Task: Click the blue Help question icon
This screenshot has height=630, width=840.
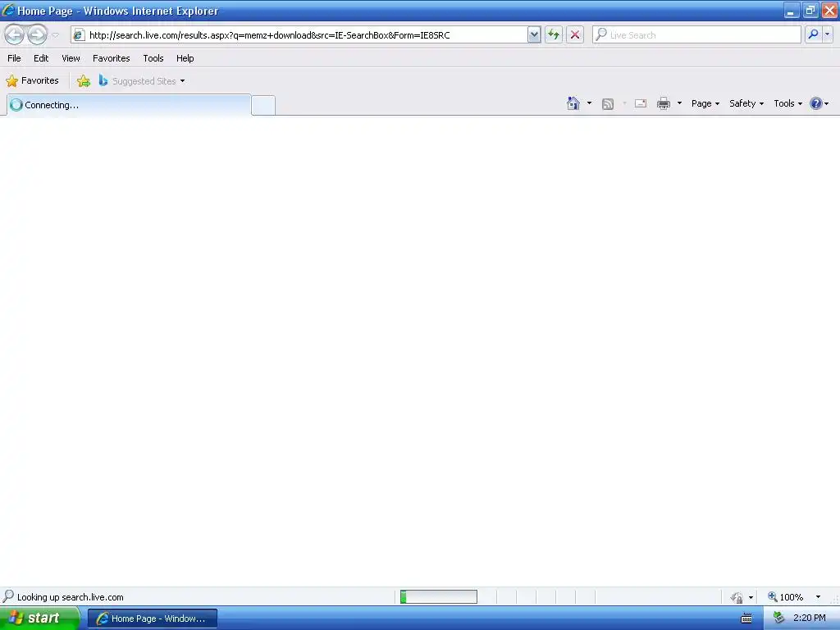Action: tap(816, 103)
